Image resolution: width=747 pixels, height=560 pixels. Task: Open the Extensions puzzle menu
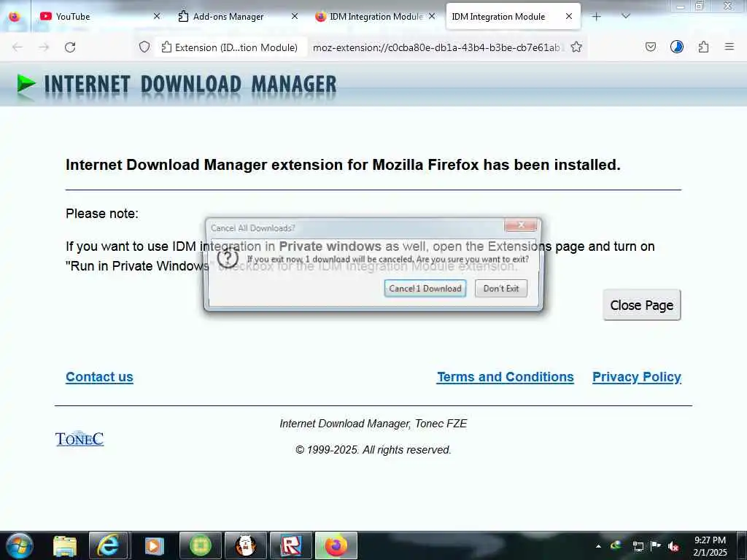click(703, 47)
